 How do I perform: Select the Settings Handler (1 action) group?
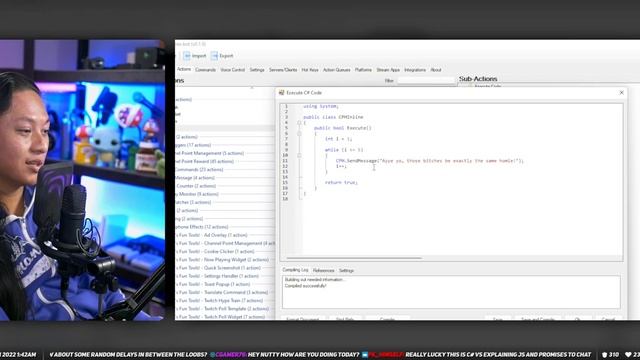(218, 276)
